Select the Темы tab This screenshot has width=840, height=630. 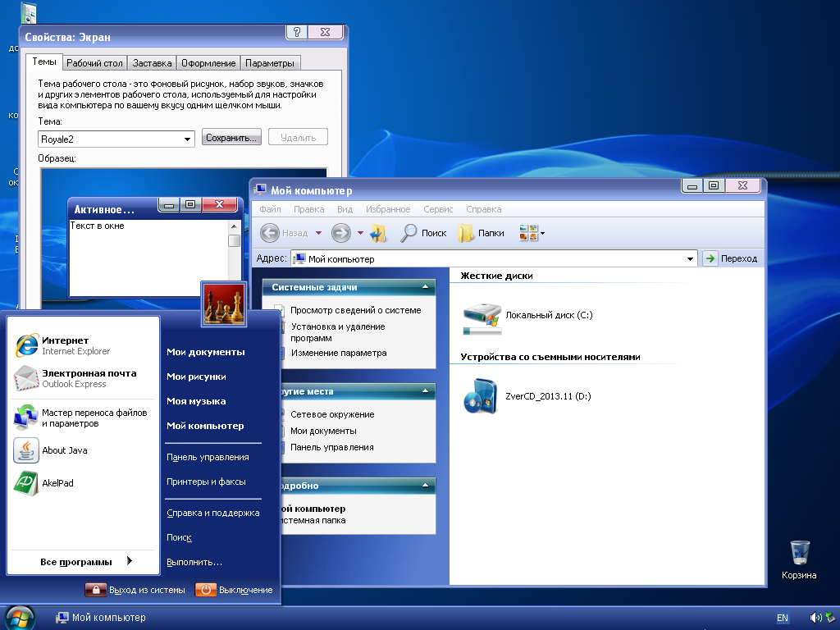click(44, 62)
